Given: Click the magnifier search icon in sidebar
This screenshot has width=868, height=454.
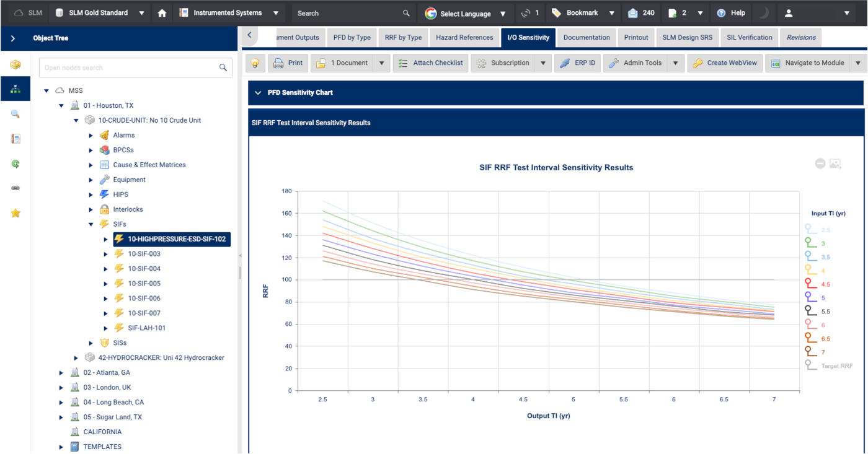Looking at the screenshot, I should click(x=15, y=114).
